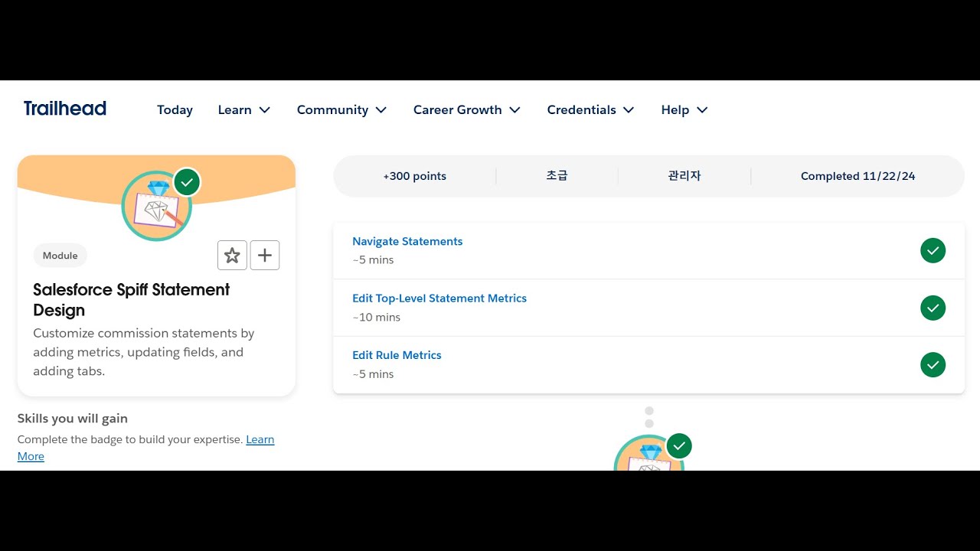Click the 관리자 role label
The width and height of the screenshot is (980, 551).
tap(684, 175)
